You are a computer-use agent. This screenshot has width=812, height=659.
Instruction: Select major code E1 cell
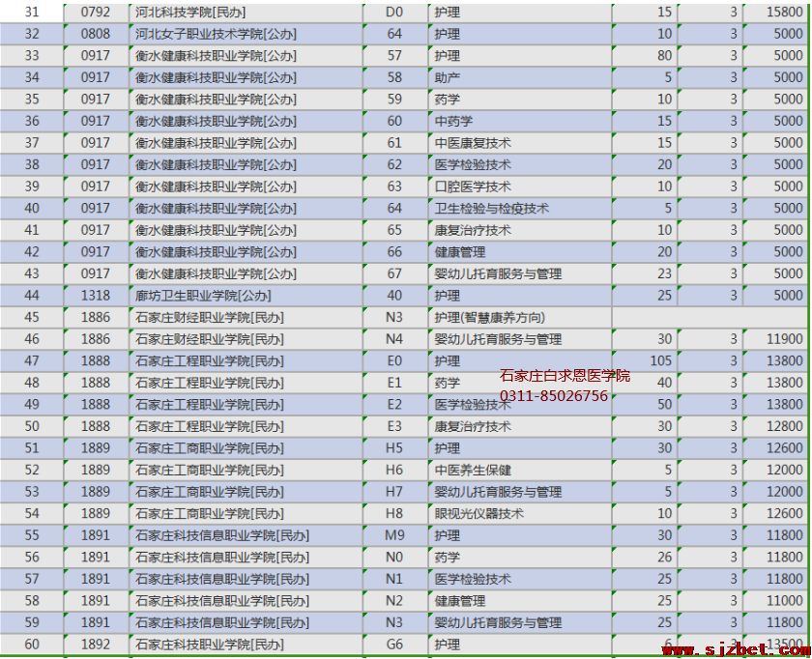(395, 383)
